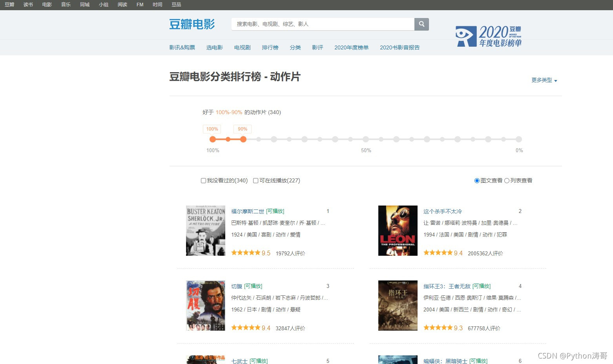Click the slider dot above 50%
Screen dimensions: 613x364
366,139
